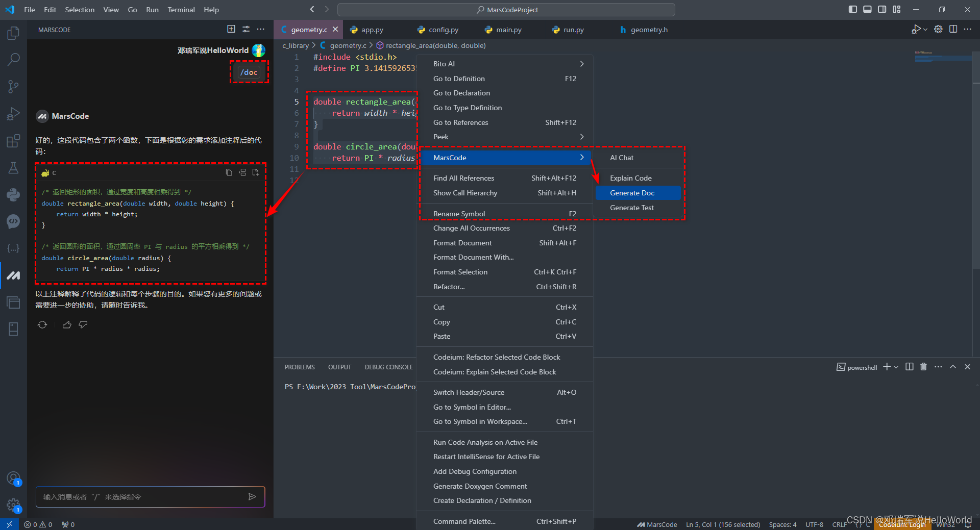Switch to the main.py editor tab

[508, 30]
